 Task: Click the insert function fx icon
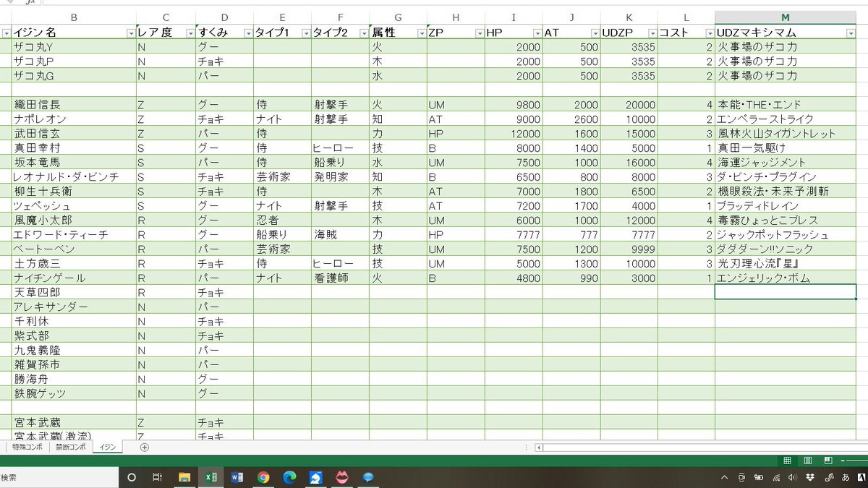[x=29, y=2]
